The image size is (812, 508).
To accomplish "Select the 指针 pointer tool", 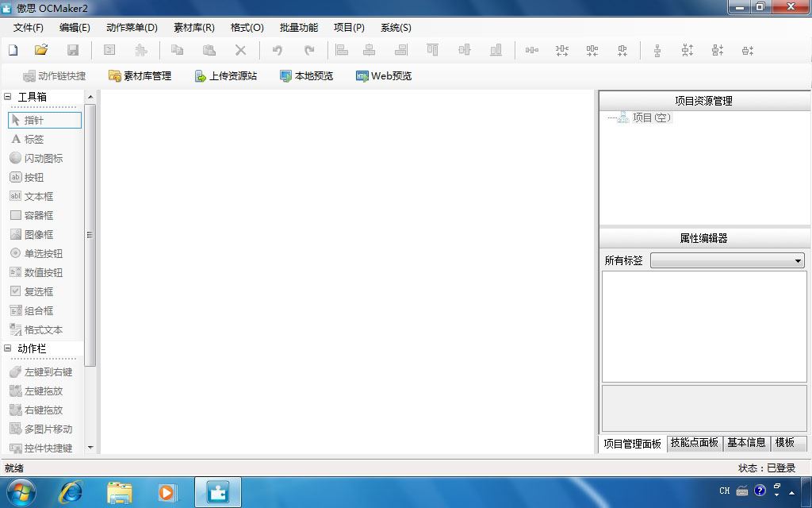I will click(x=45, y=121).
